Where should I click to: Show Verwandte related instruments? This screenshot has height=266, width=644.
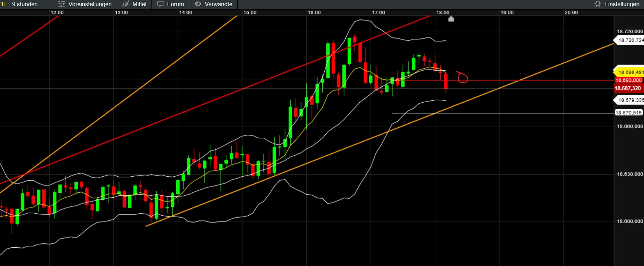point(214,4)
